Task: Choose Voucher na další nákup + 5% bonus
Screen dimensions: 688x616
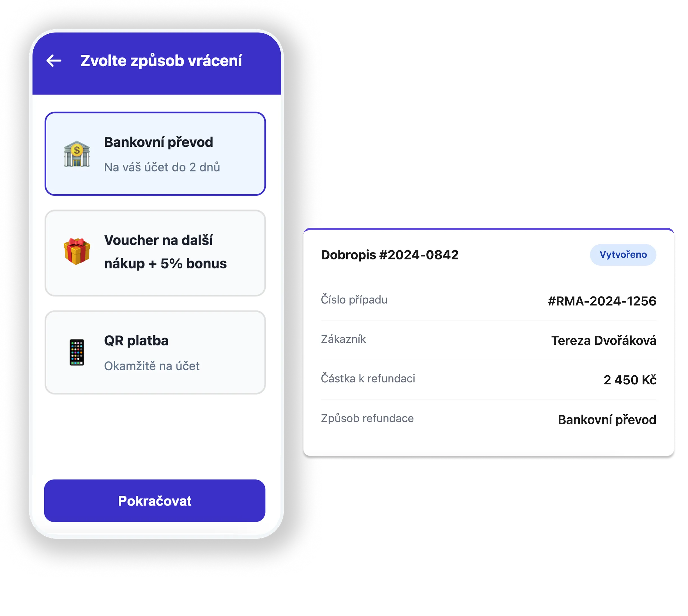Action: pyautogui.click(x=155, y=253)
